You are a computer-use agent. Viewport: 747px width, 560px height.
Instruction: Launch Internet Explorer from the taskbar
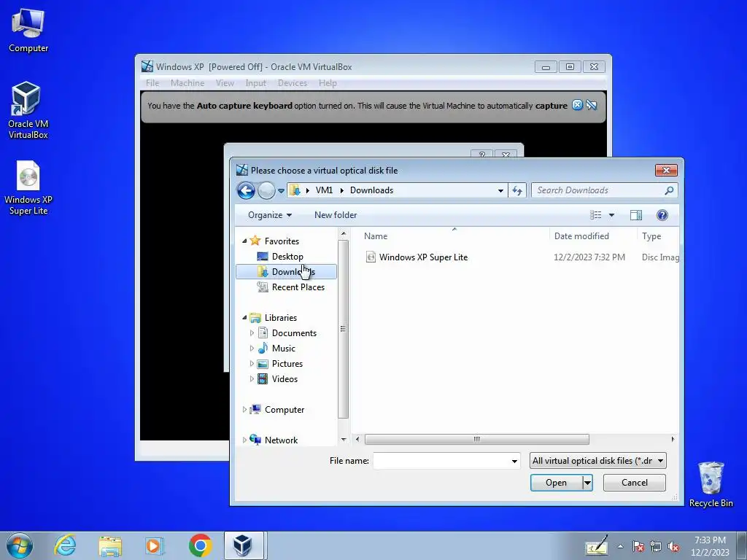click(65, 545)
